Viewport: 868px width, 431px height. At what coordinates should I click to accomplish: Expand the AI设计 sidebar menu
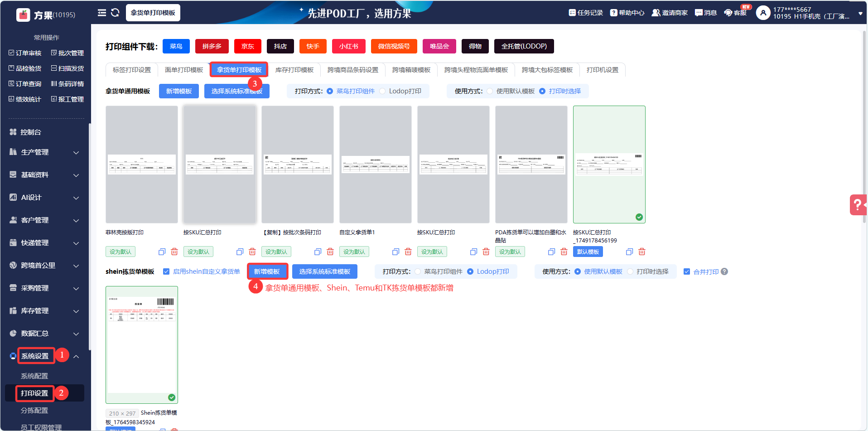pyautogui.click(x=44, y=198)
